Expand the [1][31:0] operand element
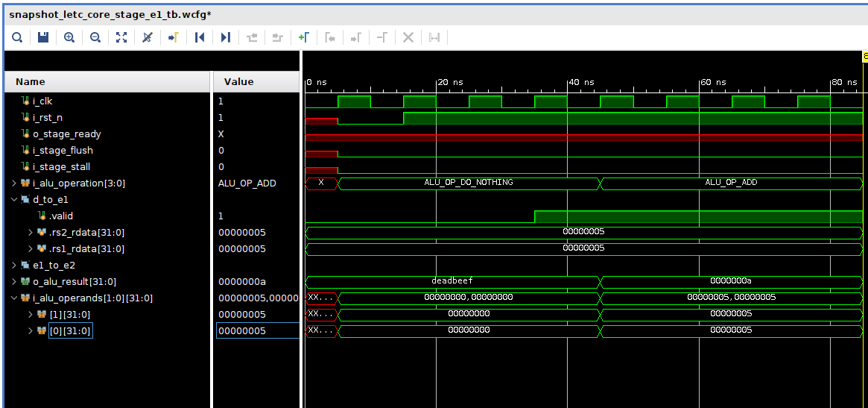This screenshot has width=868, height=408. coord(31,314)
